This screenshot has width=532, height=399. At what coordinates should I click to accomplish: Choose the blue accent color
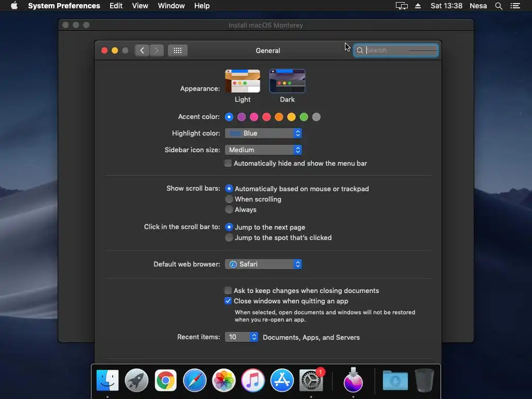229,117
